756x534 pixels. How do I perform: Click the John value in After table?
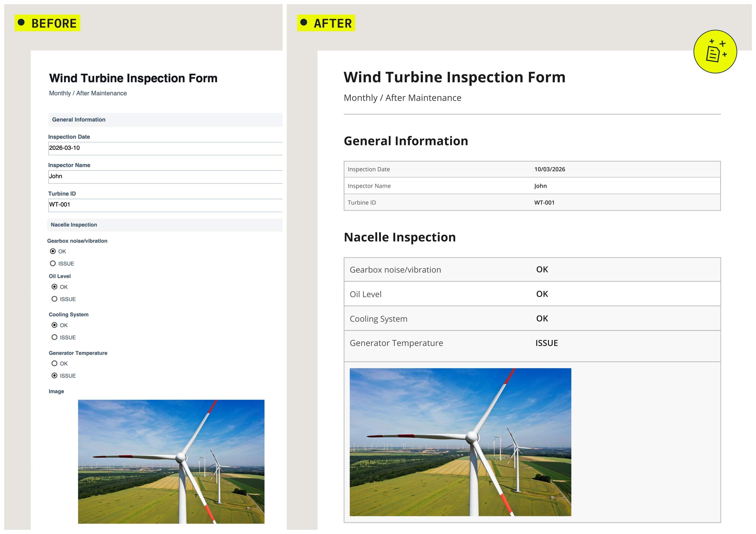pyautogui.click(x=540, y=186)
